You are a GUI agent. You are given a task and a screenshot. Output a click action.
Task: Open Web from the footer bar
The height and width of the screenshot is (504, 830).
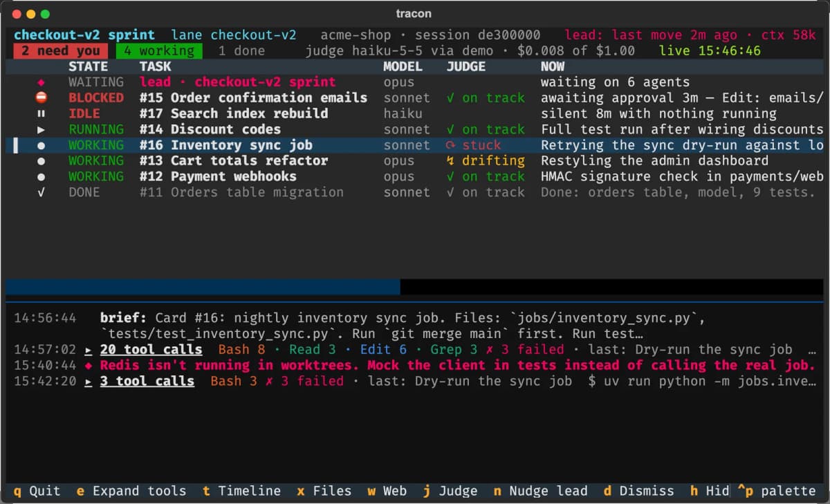point(387,491)
